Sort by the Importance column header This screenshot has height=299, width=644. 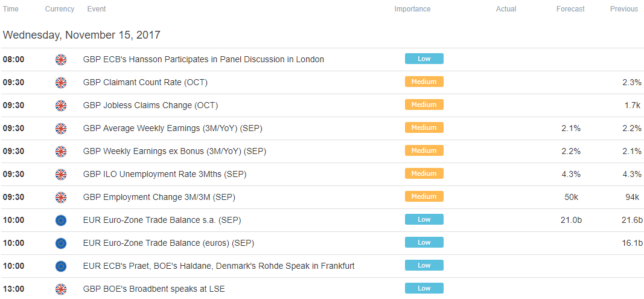(412, 9)
